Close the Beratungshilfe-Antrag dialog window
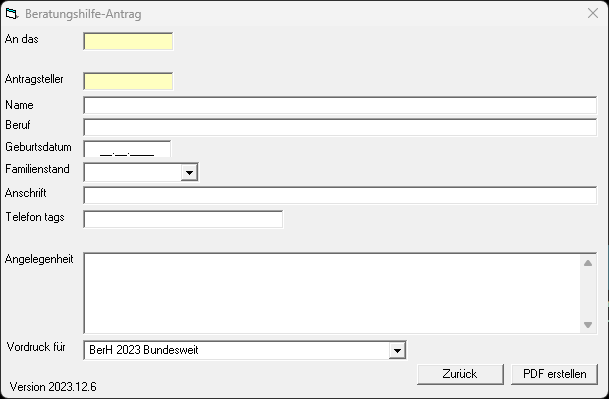The image size is (609, 399). (x=593, y=13)
